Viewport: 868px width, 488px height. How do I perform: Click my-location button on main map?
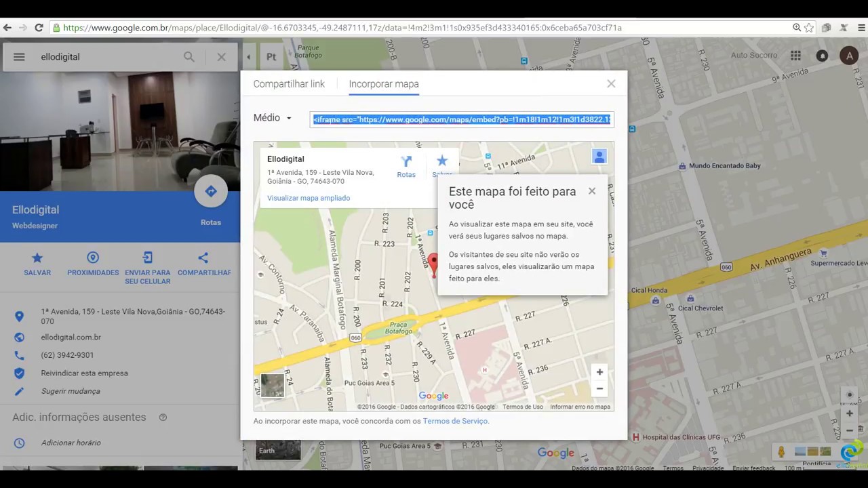[849, 395]
